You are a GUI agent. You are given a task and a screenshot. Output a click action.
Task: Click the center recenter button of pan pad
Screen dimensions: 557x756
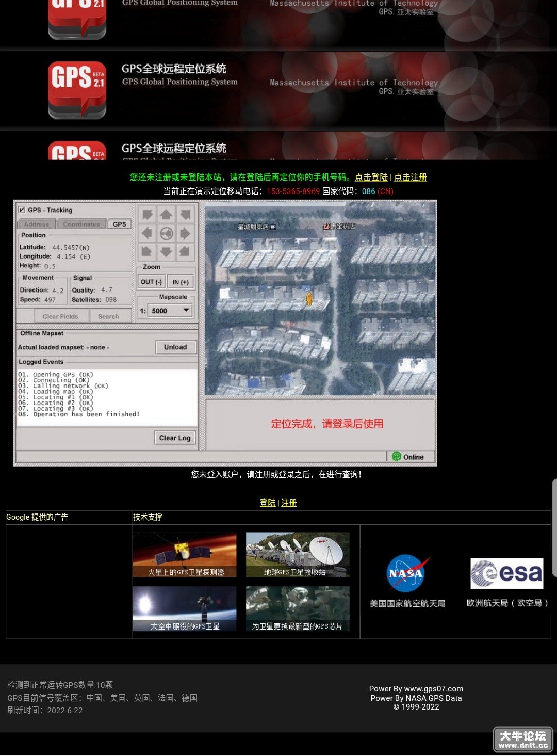tap(166, 233)
